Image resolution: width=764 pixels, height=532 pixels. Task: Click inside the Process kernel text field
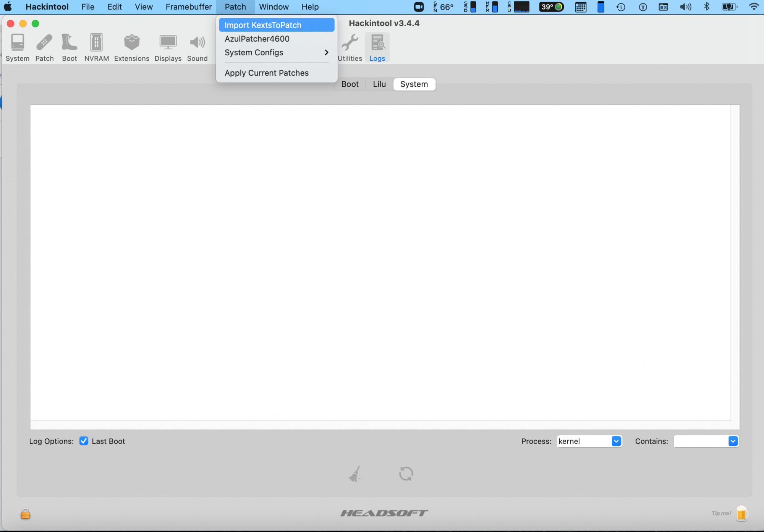click(584, 441)
